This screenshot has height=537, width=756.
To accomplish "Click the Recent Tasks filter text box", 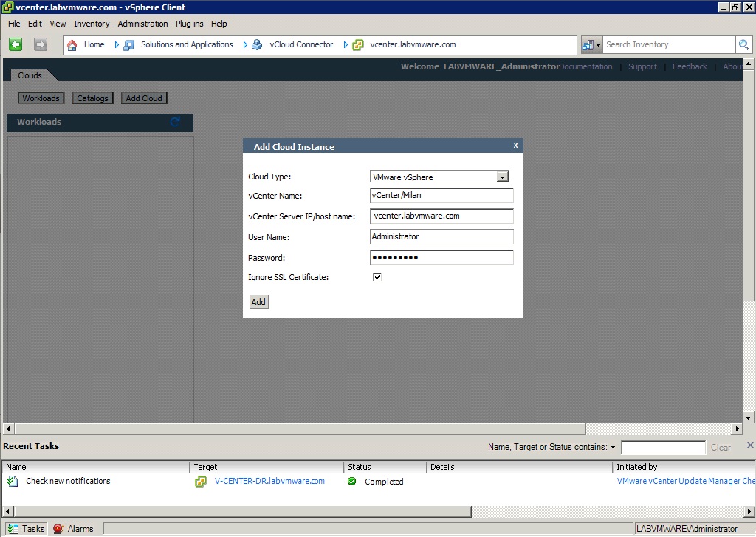I will pyautogui.click(x=664, y=448).
